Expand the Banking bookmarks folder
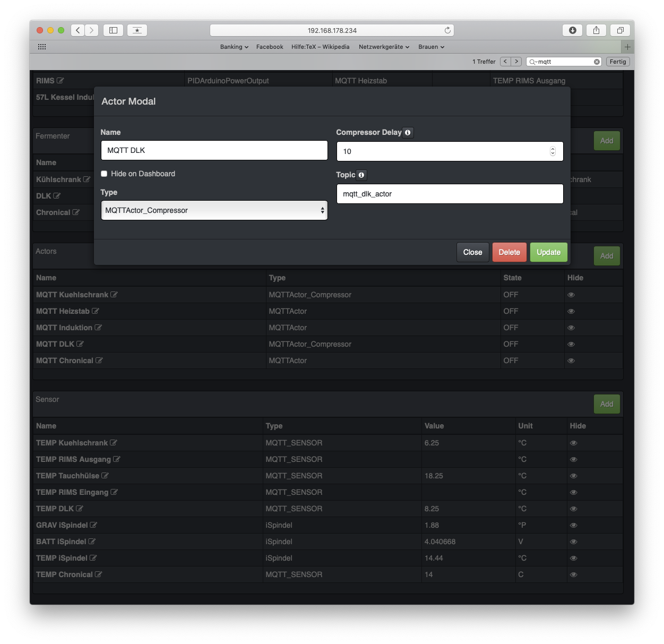Image resolution: width=664 pixels, height=644 pixels. click(x=234, y=47)
